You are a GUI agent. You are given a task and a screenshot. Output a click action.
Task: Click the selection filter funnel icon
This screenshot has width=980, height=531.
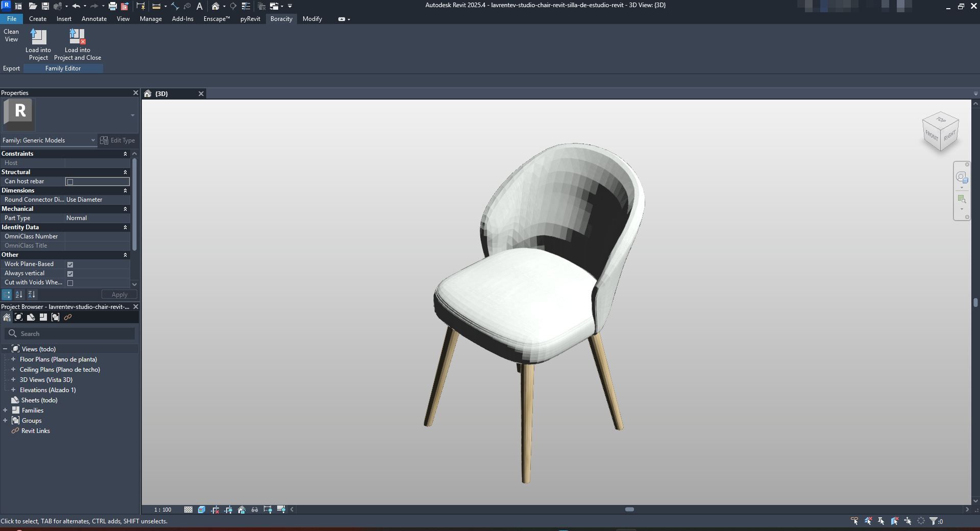pyautogui.click(x=934, y=521)
